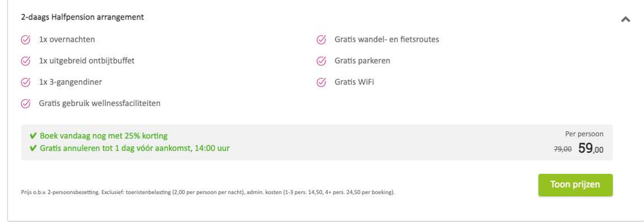Click checkmark icon beside 1x overnachten
The image size is (644, 222).
tap(25, 40)
